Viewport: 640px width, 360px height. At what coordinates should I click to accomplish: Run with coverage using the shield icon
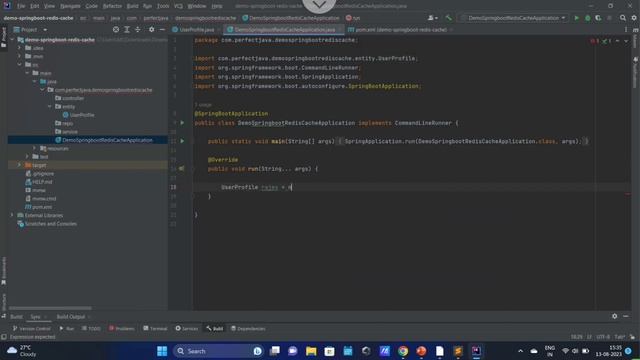(x=598, y=18)
